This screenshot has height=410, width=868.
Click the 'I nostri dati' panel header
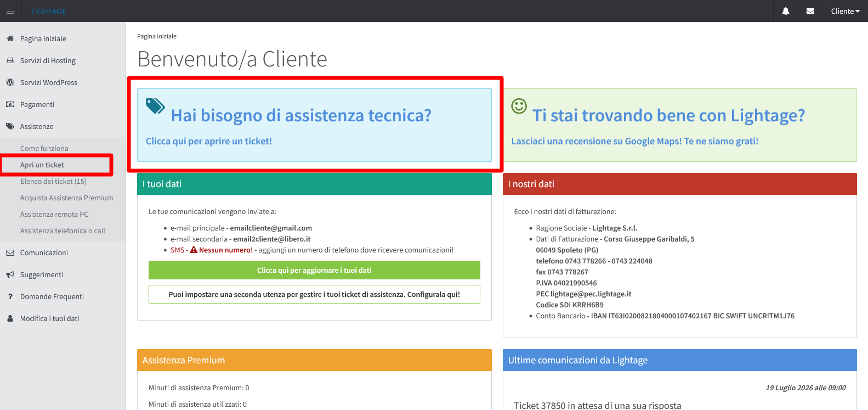pos(680,184)
